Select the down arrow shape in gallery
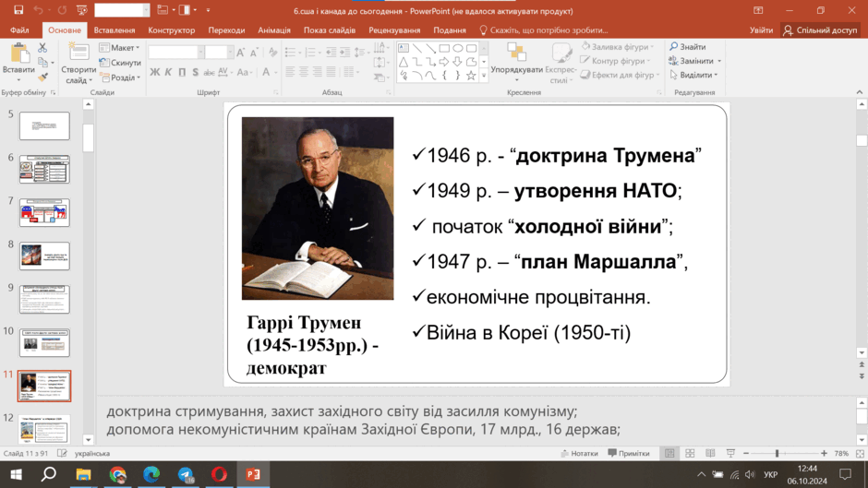 pos(457,62)
